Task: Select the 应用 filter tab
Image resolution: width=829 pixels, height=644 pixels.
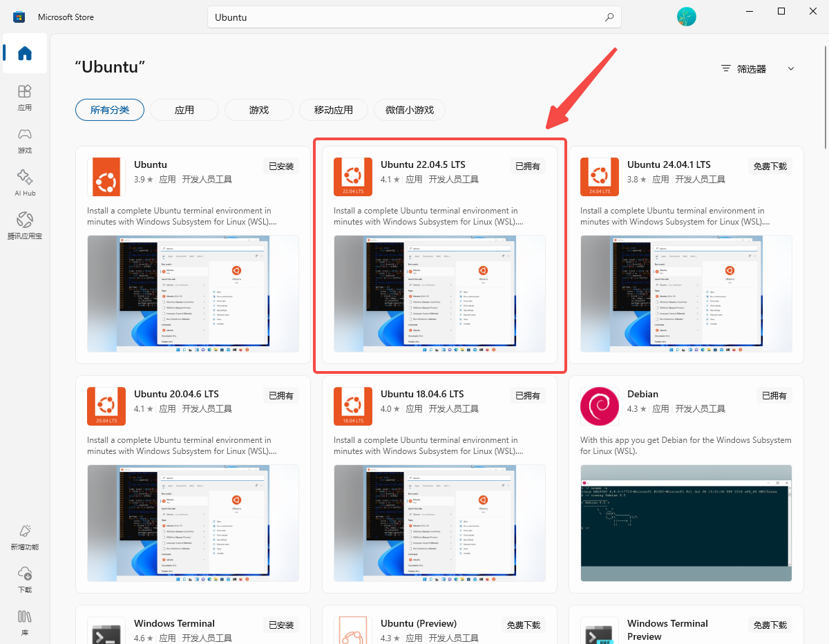Action: (x=184, y=110)
